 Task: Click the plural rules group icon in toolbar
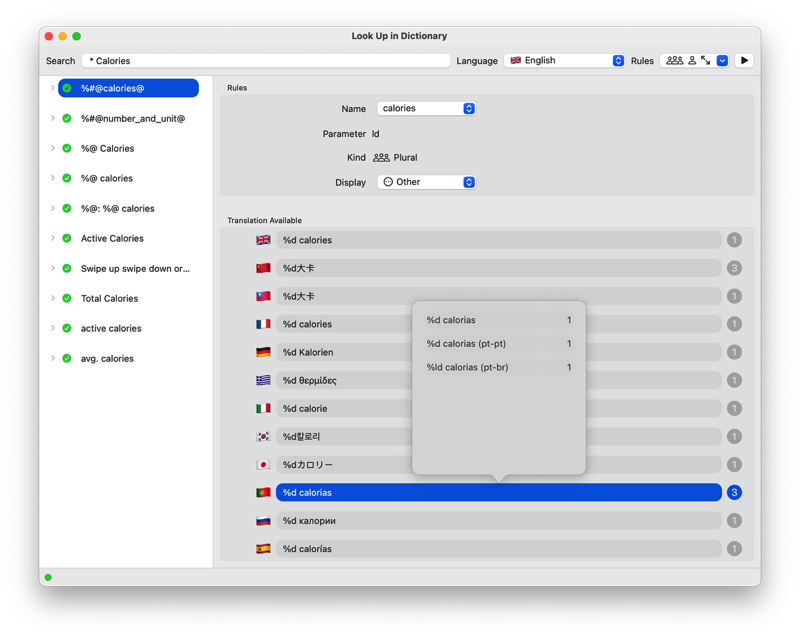click(674, 61)
